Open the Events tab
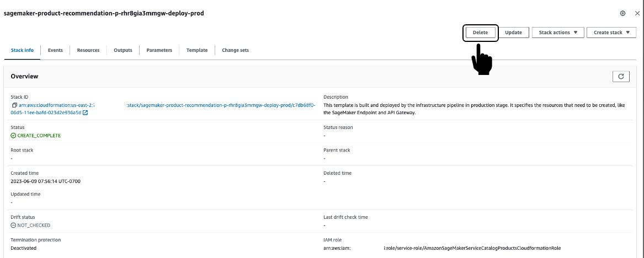This screenshot has width=644, height=258. (x=55, y=50)
